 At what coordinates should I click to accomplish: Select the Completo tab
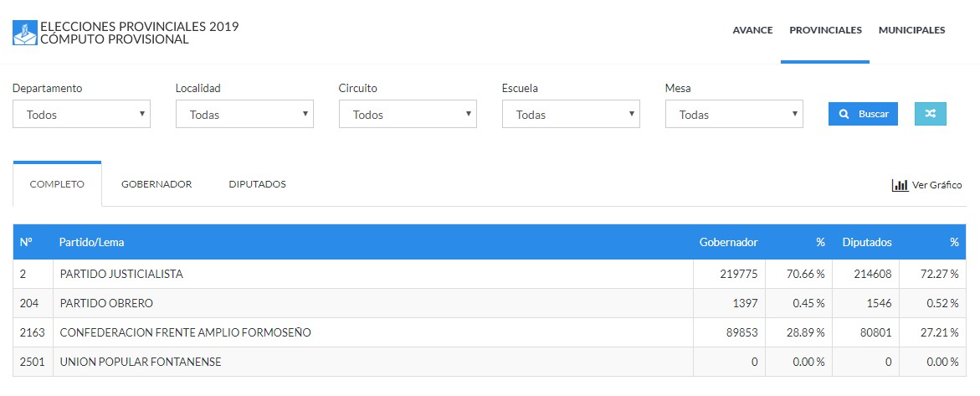click(x=57, y=184)
